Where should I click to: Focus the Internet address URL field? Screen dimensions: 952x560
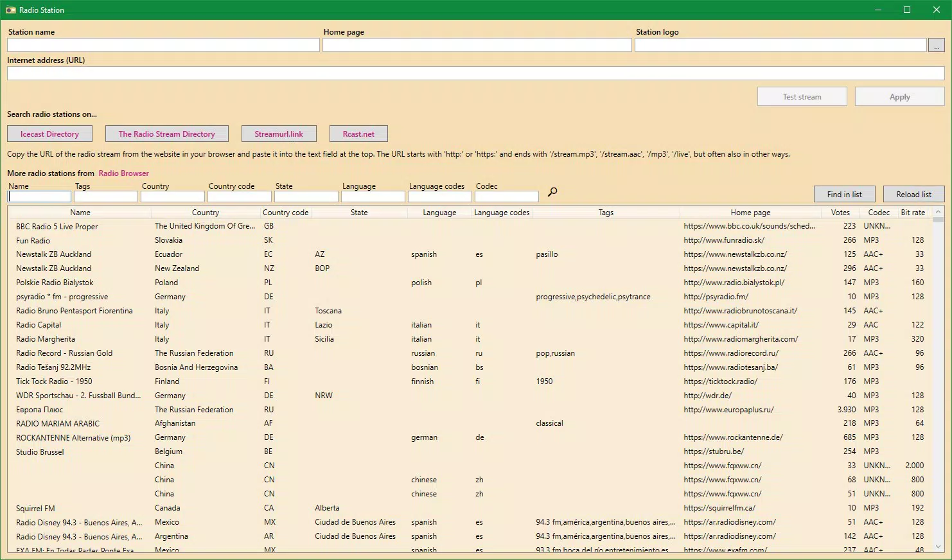pos(475,73)
